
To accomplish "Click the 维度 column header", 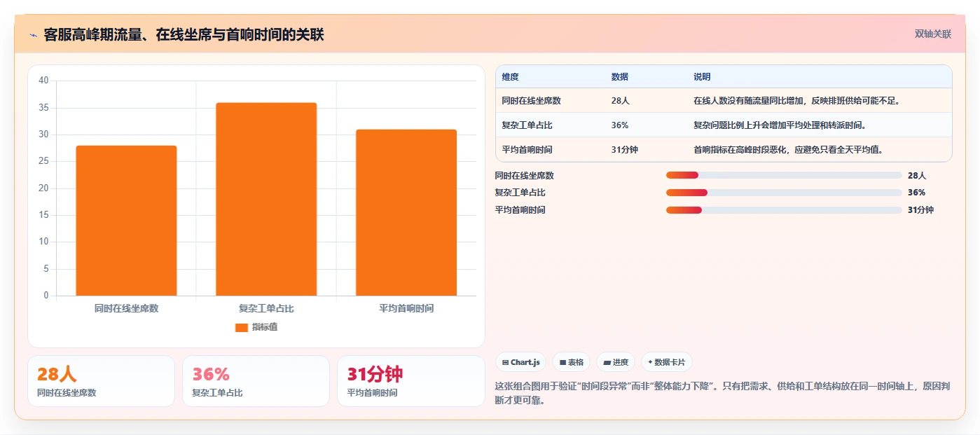I will 511,77.
